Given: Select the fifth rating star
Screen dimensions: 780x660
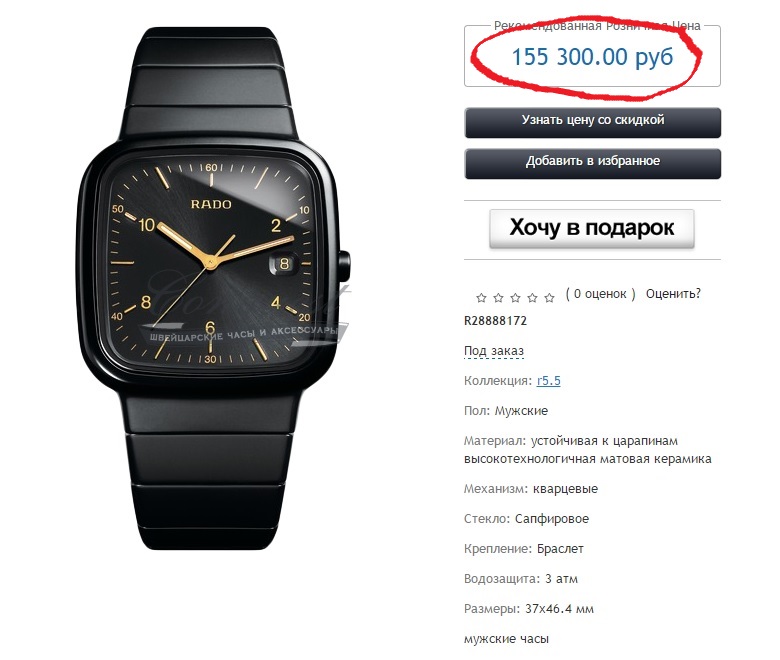Looking at the screenshot, I should pyautogui.click(x=549, y=298).
